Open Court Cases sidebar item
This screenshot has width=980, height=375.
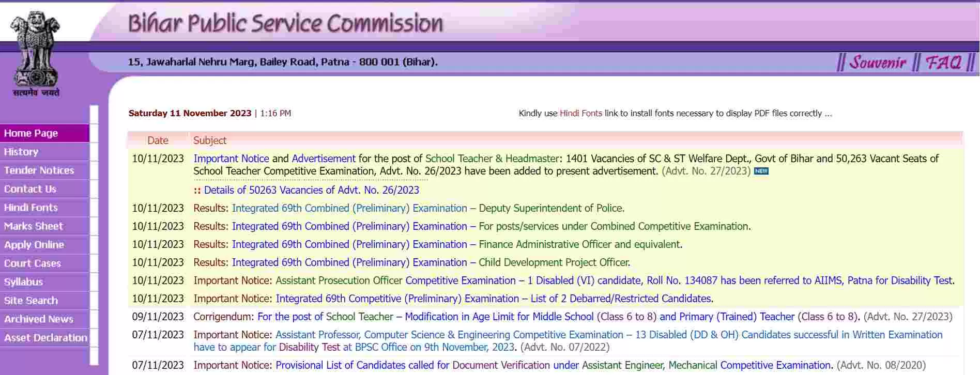point(44,263)
